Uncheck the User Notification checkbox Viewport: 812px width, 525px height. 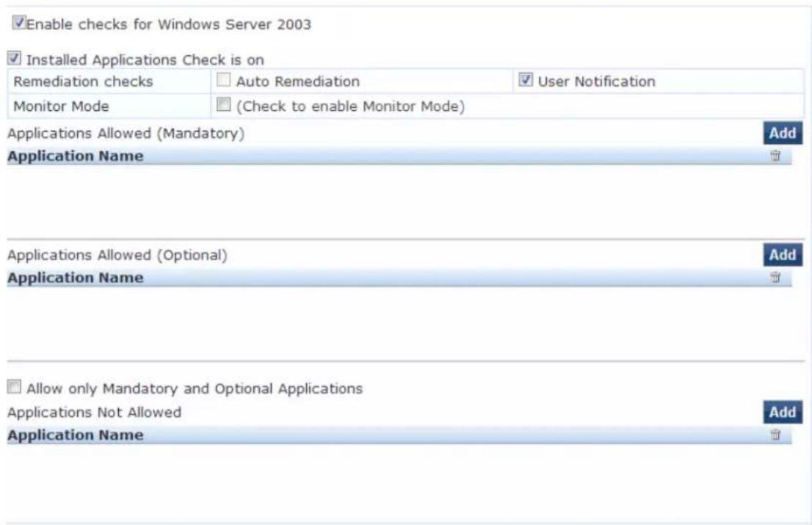point(526,80)
